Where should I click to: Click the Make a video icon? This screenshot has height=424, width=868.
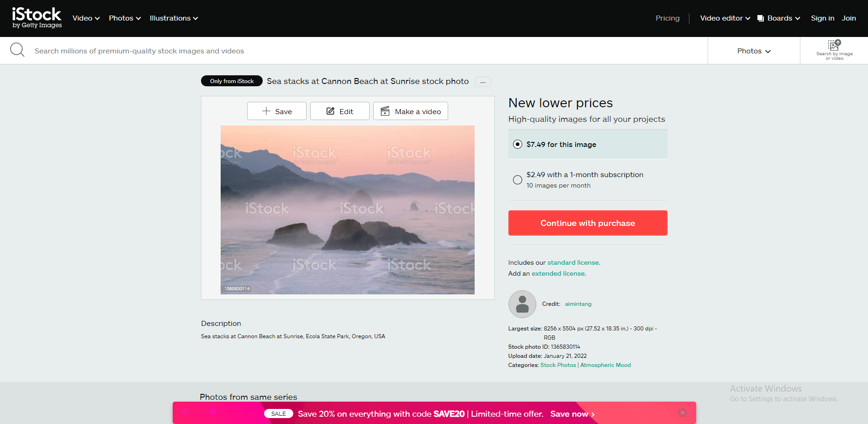coord(385,111)
